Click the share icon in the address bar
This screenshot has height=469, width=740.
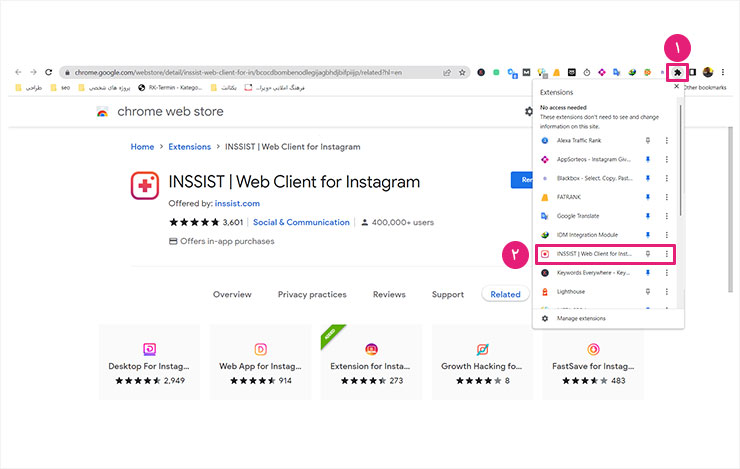[447, 72]
